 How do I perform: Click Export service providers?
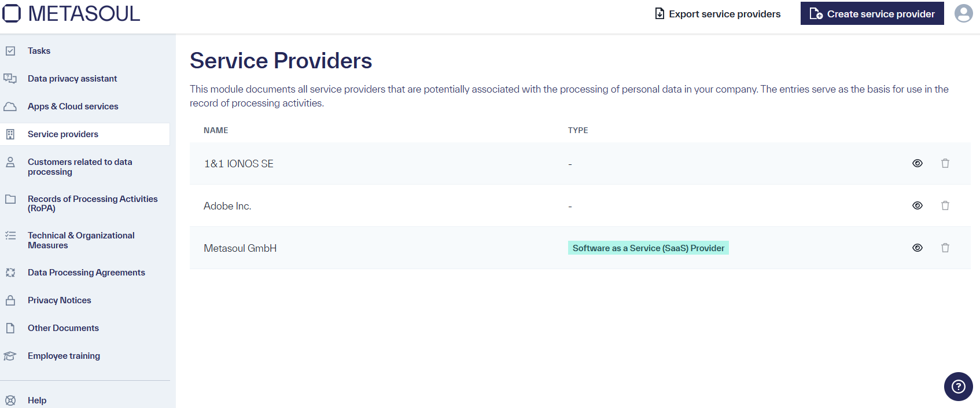tap(718, 13)
